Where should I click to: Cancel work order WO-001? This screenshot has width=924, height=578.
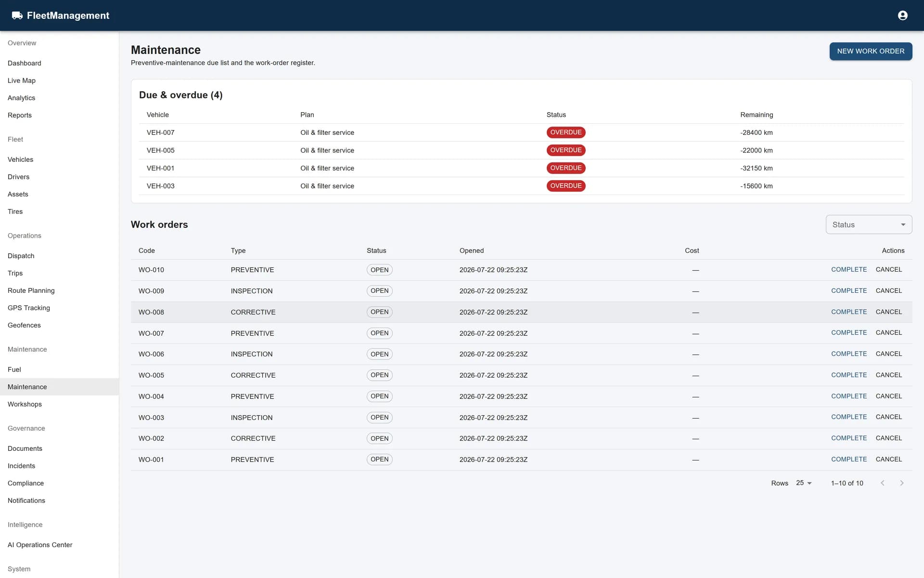tap(889, 460)
